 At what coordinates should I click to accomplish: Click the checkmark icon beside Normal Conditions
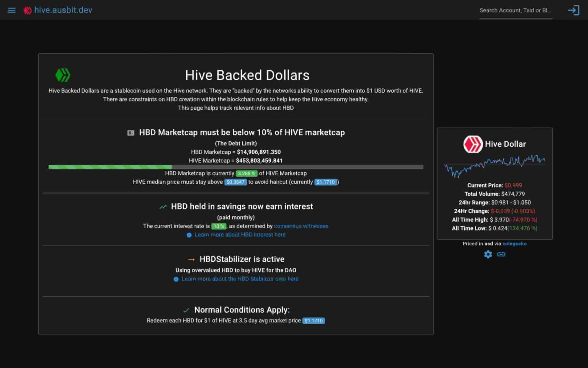[x=186, y=310]
